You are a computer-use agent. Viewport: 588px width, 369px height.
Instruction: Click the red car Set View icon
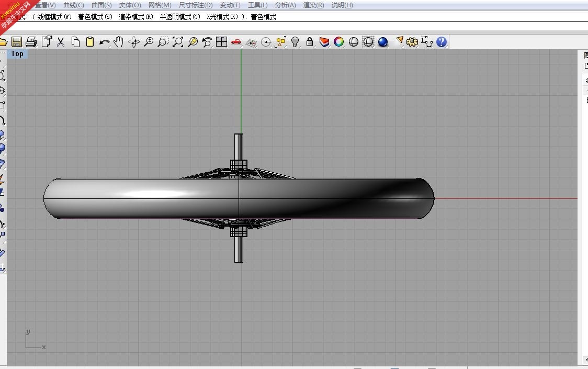(x=236, y=42)
